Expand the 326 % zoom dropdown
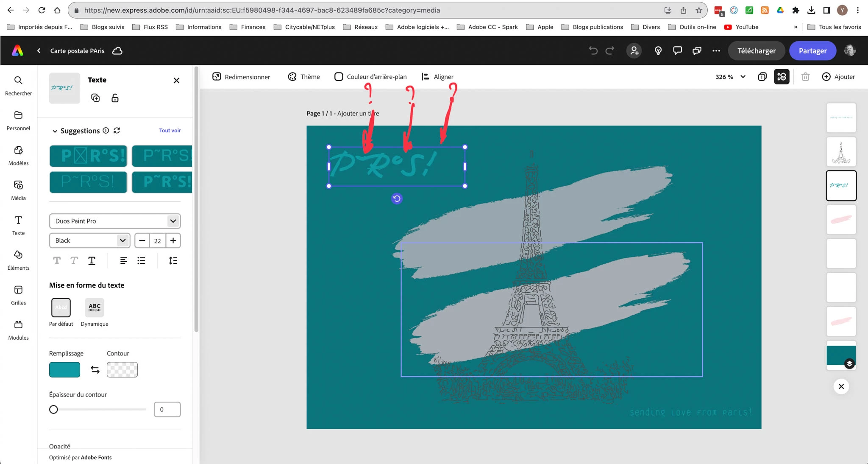868x464 pixels. point(743,77)
